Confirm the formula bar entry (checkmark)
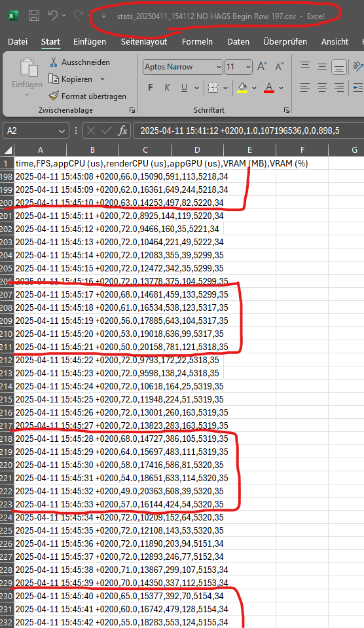Image resolution: width=364 pixels, height=628 pixels. coord(107,130)
